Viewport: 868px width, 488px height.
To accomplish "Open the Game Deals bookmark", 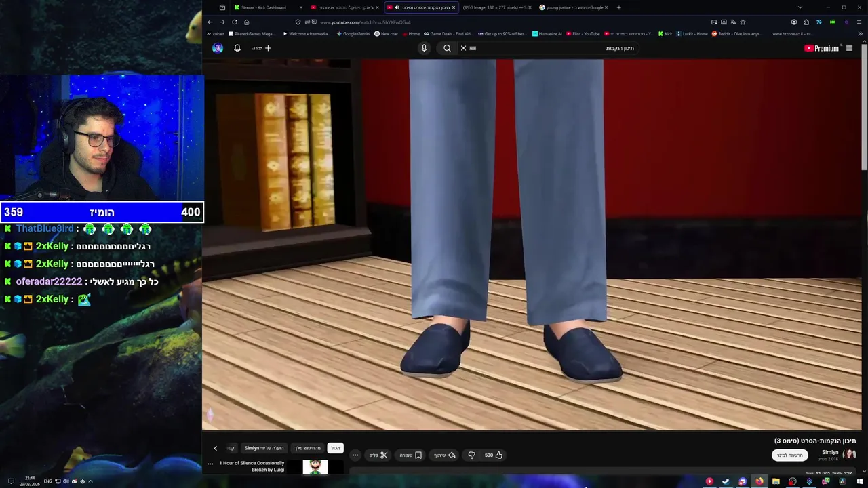I will (449, 34).
